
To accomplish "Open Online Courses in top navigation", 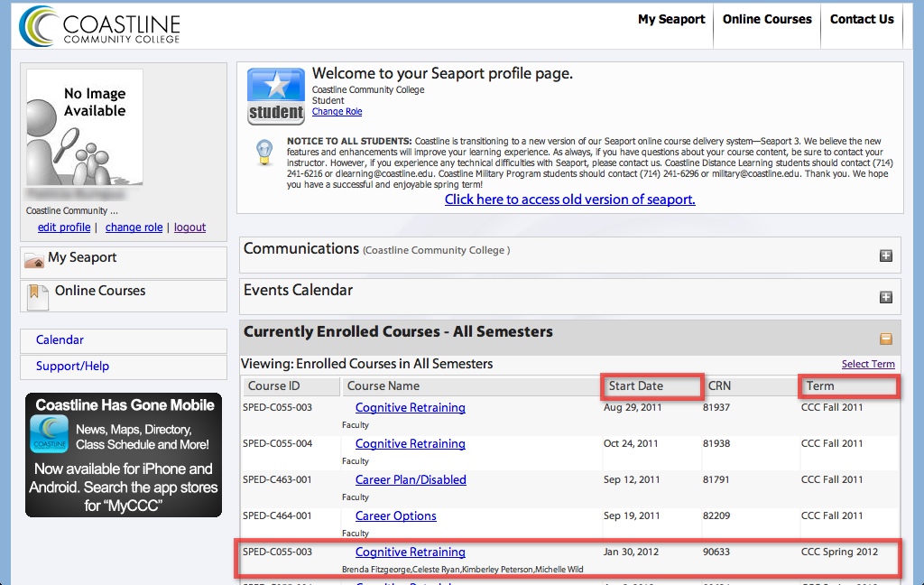I will pos(767,20).
